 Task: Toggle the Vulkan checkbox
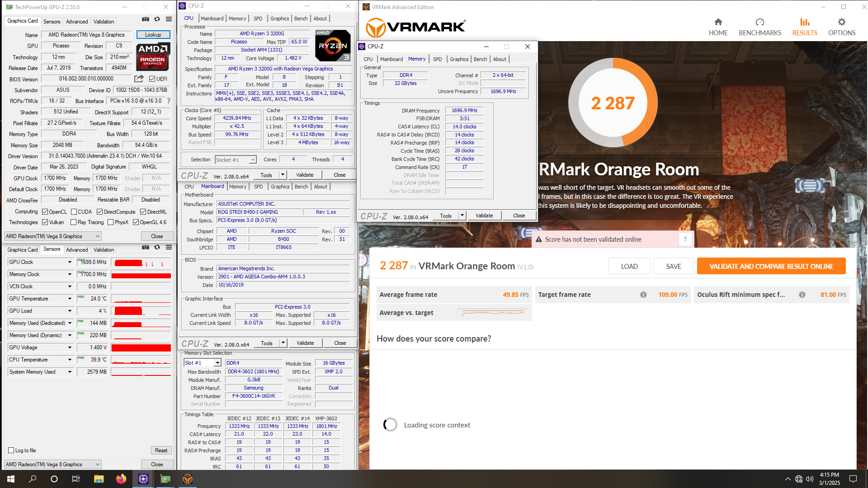45,222
